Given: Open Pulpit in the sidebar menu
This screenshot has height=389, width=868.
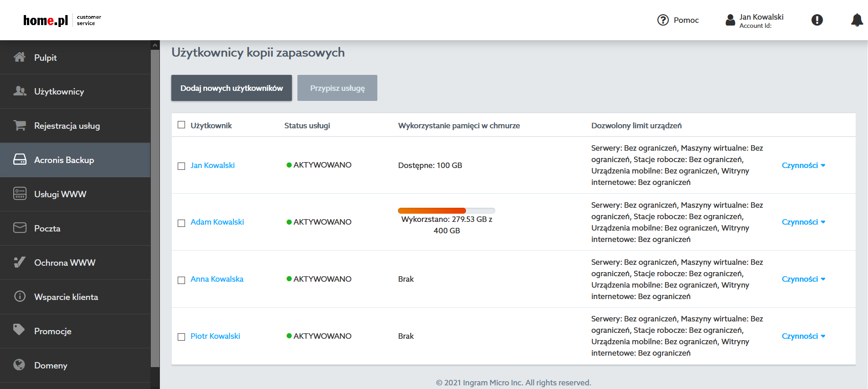Looking at the screenshot, I should 75,58.
